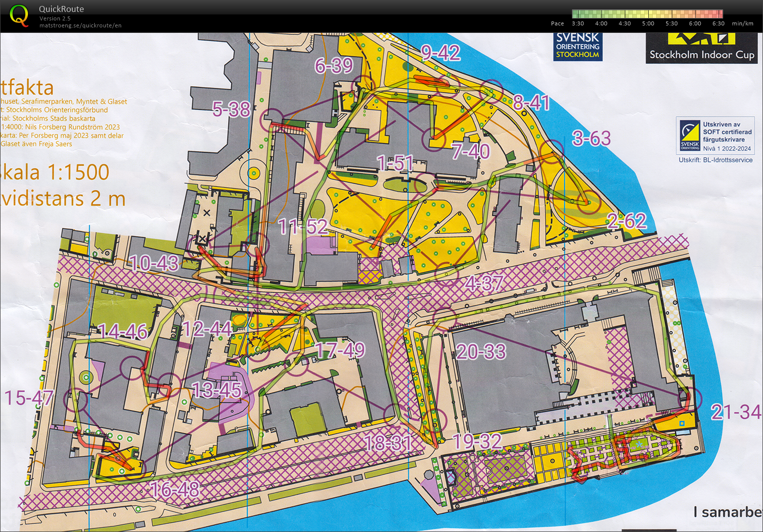
Task: Open the matstroeng.se/quickroute/en link
Action: 80,25
